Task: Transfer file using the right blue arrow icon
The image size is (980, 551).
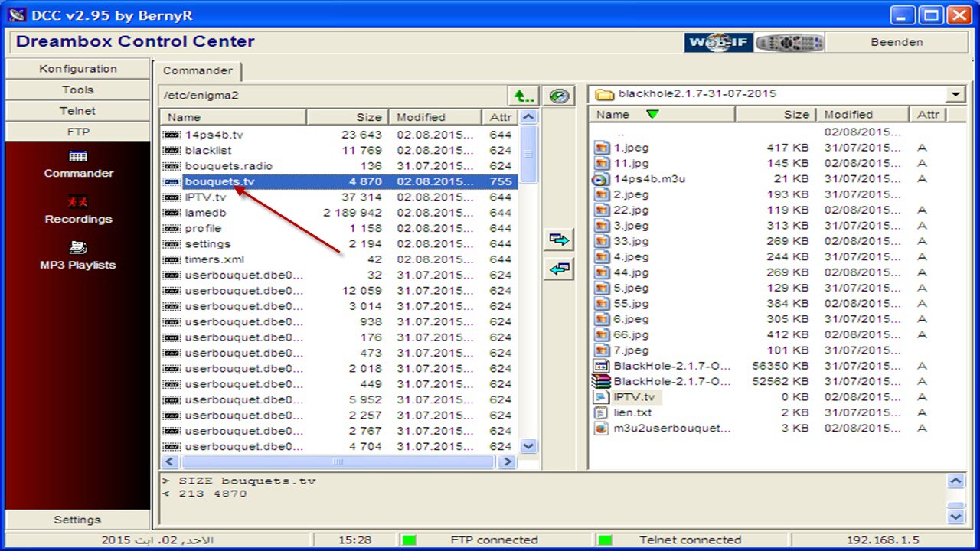Action: tap(559, 240)
